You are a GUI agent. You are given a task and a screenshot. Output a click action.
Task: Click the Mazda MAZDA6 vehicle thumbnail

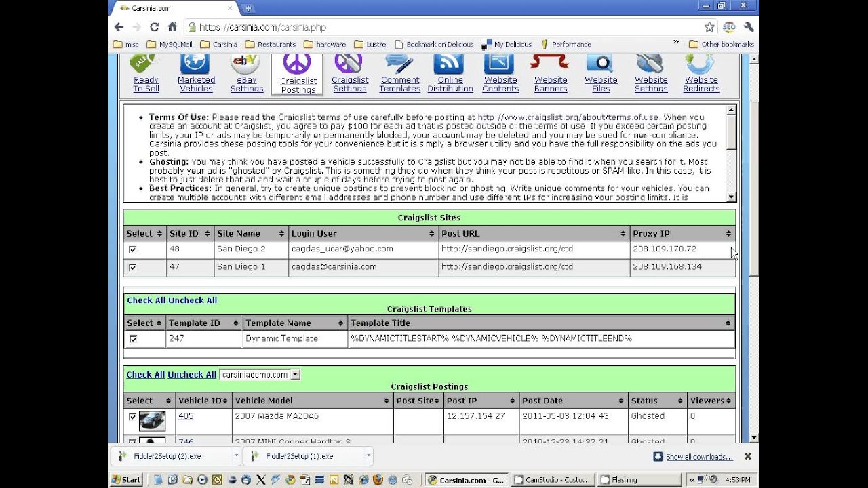click(152, 421)
